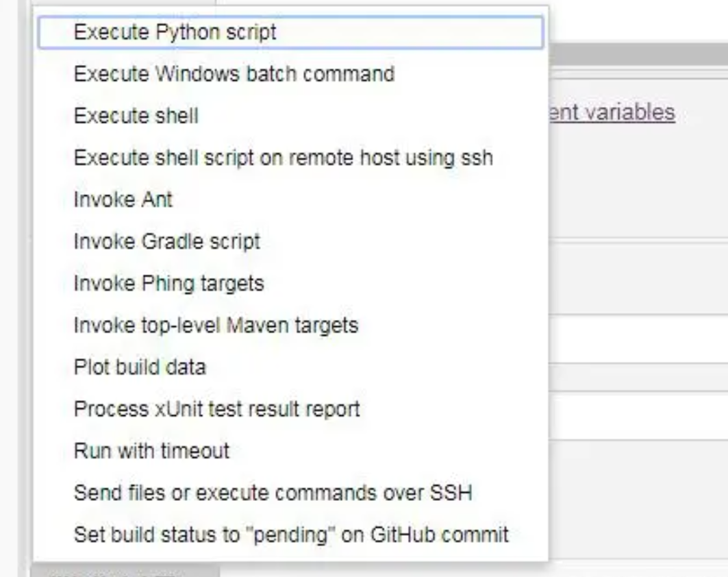This screenshot has width=728, height=577.
Task: Click the upper white input field right of the menu
Action: 637,339
